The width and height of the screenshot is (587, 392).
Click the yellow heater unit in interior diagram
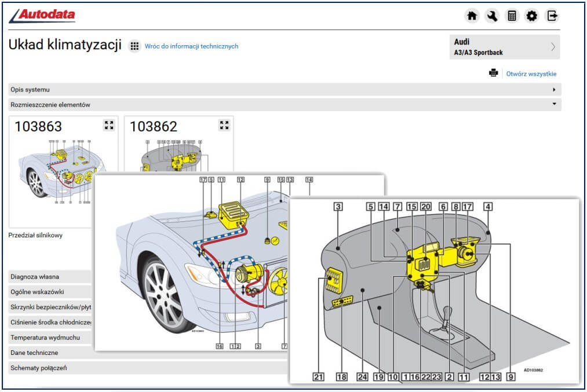[424, 263]
